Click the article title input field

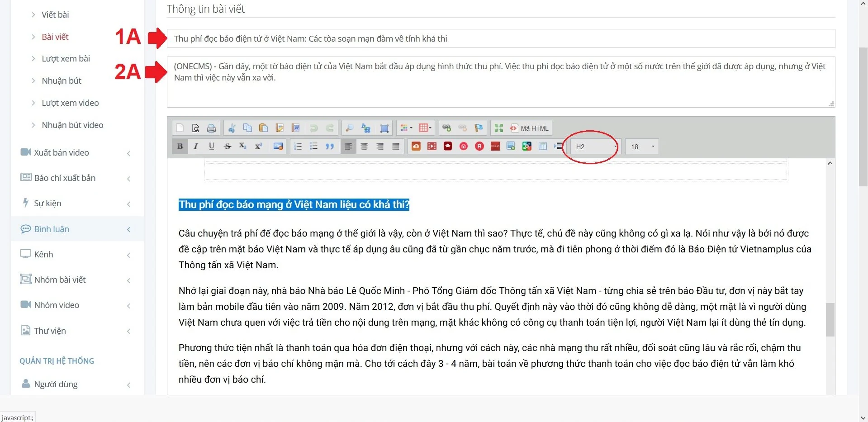tap(501, 38)
